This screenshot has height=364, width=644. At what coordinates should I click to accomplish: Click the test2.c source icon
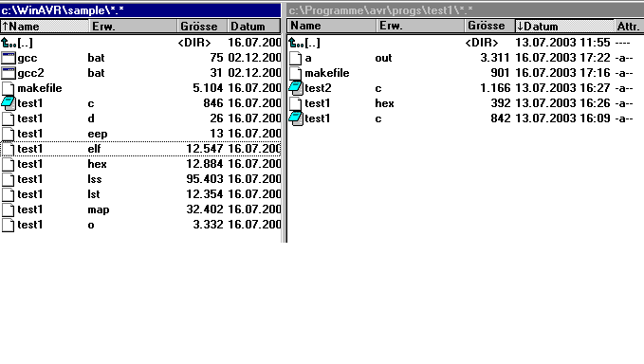coord(296,88)
